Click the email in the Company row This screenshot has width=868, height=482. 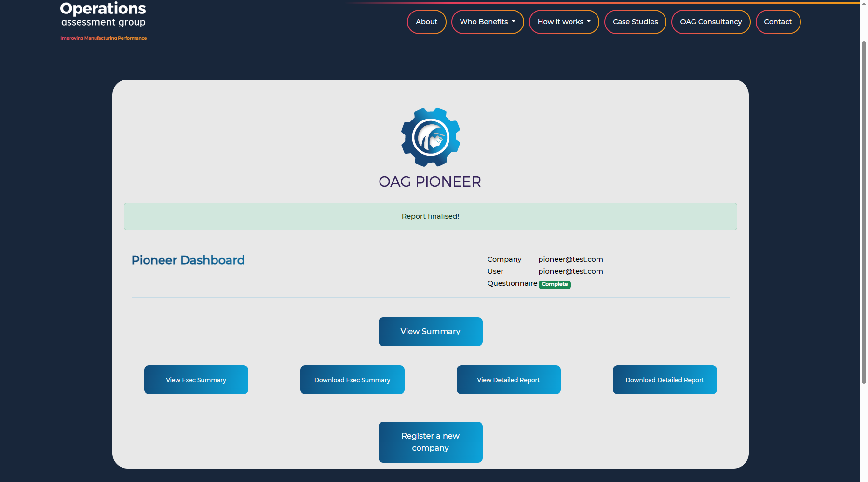[570, 259]
